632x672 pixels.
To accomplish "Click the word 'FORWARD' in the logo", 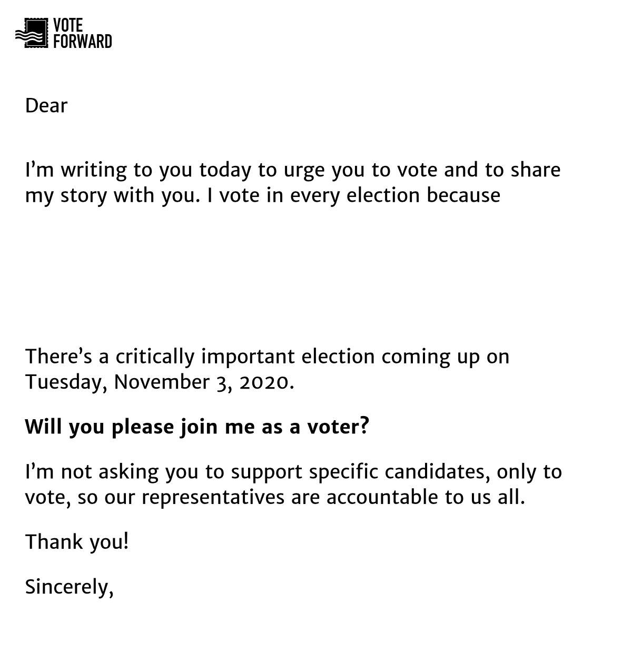I will pos(83,41).
